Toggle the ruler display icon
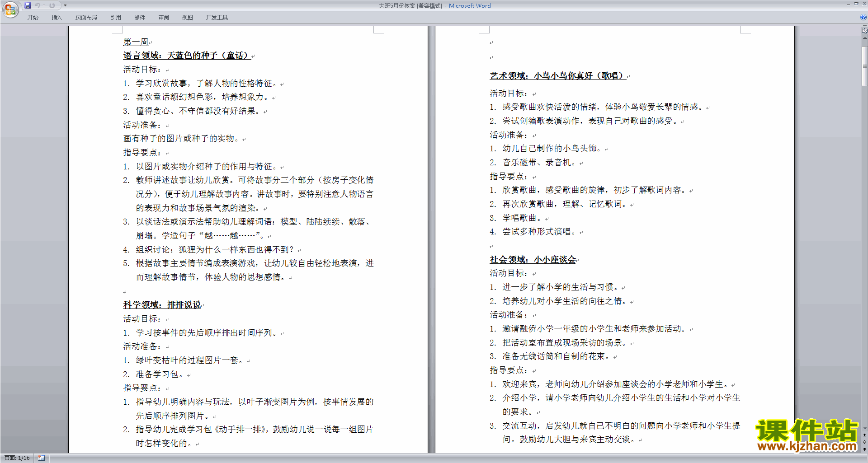This screenshot has height=463, width=868. [864, 31]
